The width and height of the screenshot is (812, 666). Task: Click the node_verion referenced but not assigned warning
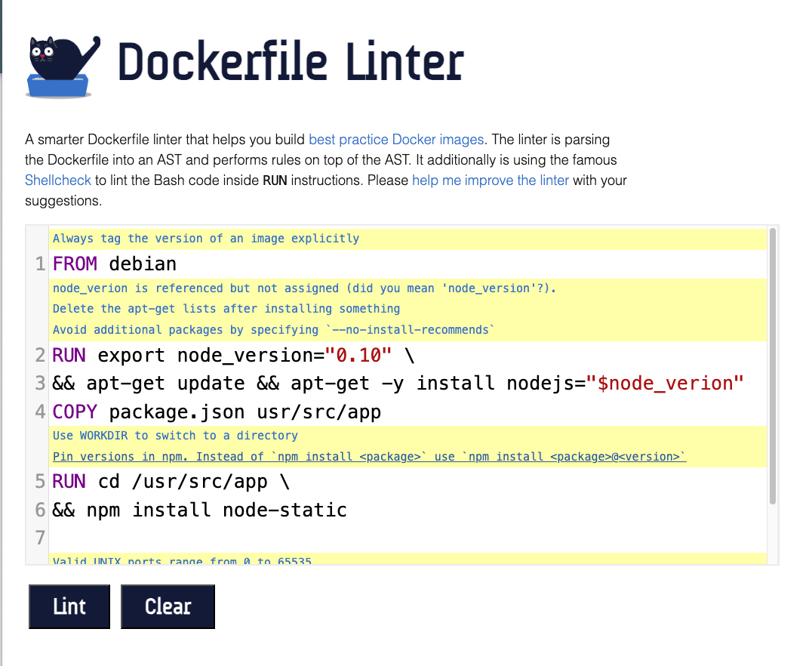[x=304, y=288]
